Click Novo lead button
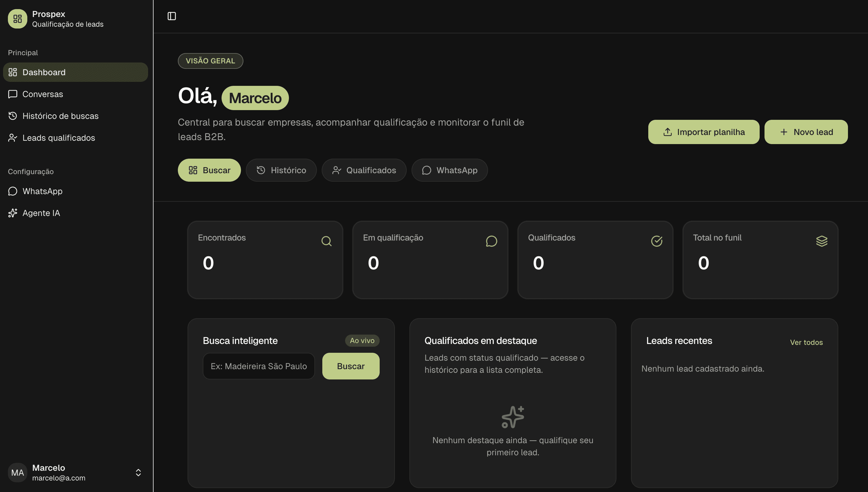Viewport: 868px width, 492px height. tap(806, 132)
